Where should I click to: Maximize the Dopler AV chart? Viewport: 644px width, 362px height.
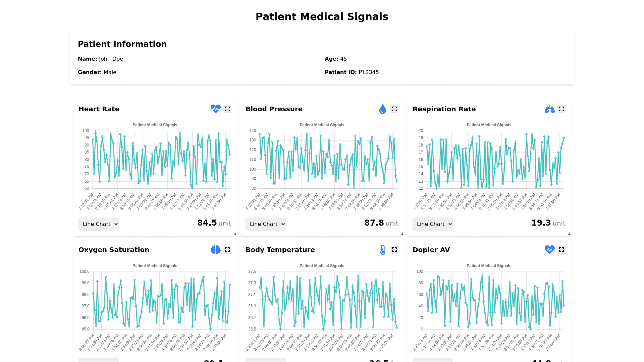pyautogui.click(x=561, y=250)
